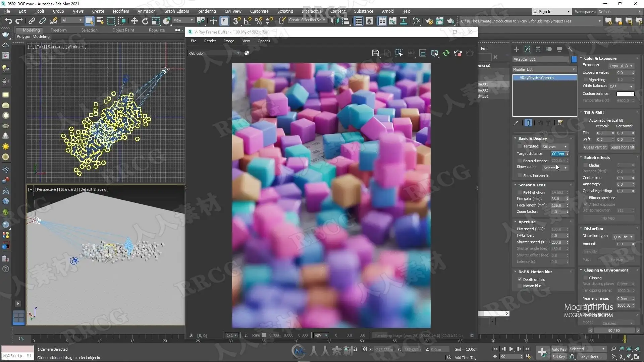This screenshot has width=644, height=362.
Task: Enable the Vignetting checkbox
Action: (x=586, y=80)
